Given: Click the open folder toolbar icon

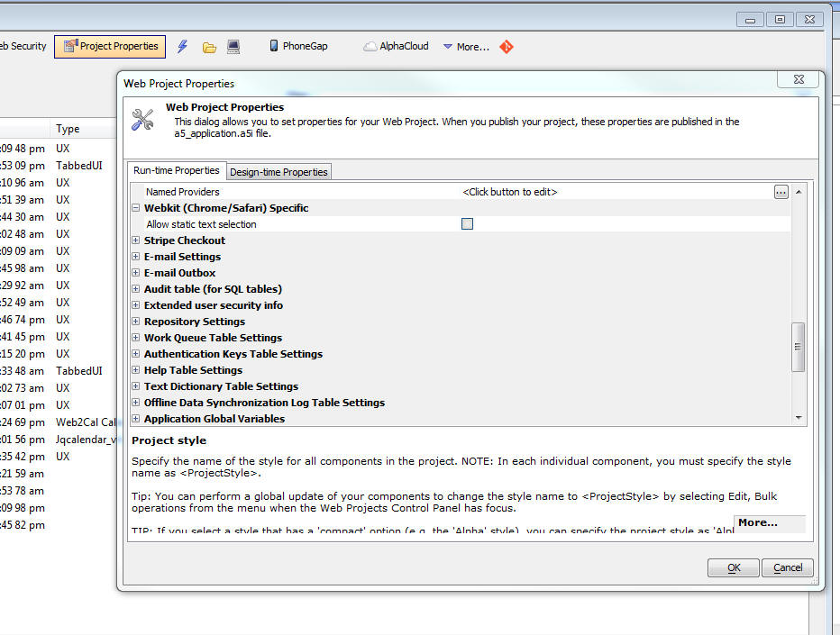Looking at the screenshot, I should click(209, 47).
